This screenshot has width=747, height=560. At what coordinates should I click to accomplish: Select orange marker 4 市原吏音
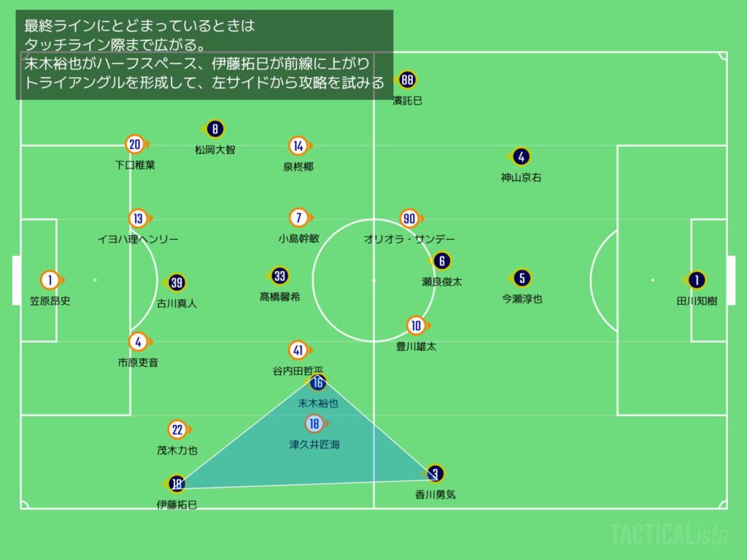139,341
